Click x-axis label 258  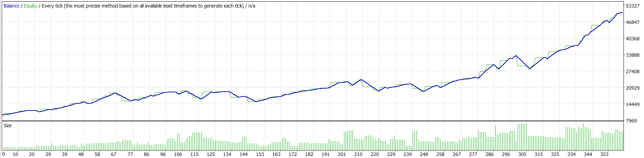(440, 154)
